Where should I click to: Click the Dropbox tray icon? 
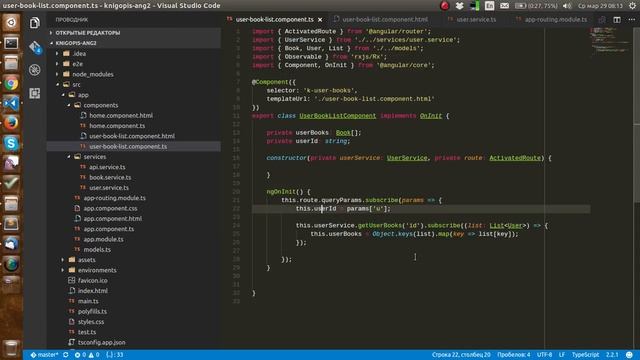coord(459,6)
